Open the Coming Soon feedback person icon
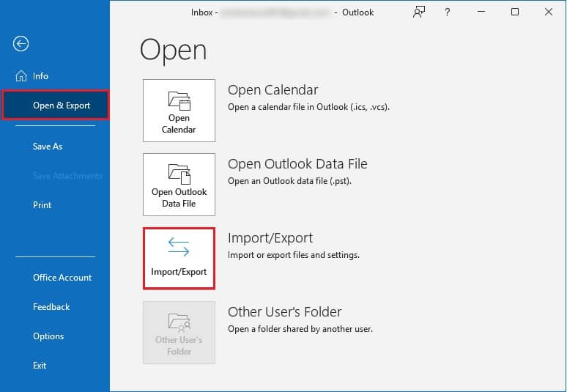The height and width of the screenshot is (392, 567). [x=419, y=12]
